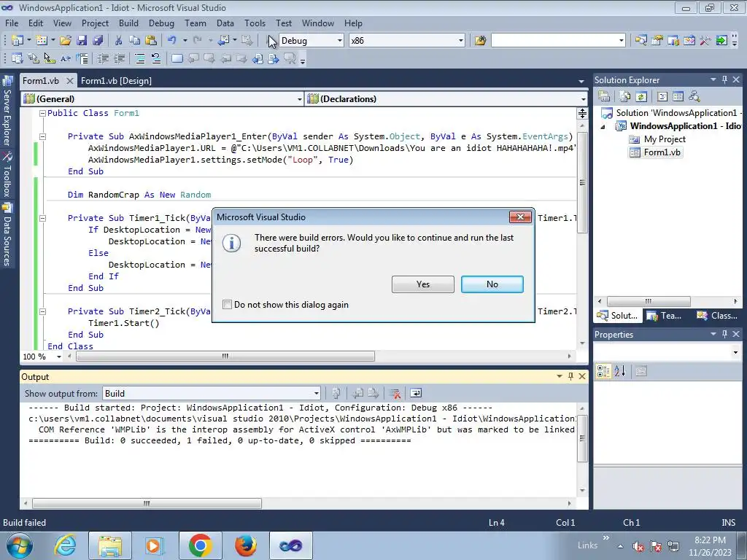The height and width of the screenshot is (560, 747).
Task: Open the Debug menu
Action: [161, 23]
